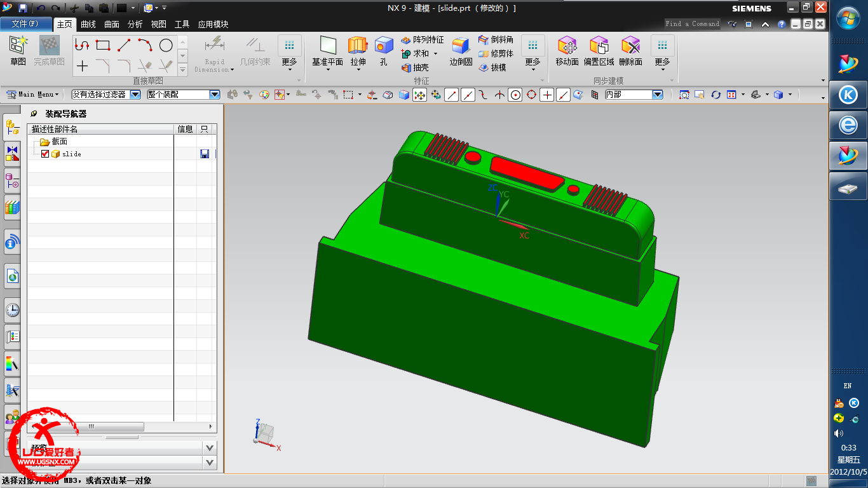Toggle the snap to quadrant point option
The height and width of the screenshot is (488, 868).
531,95
